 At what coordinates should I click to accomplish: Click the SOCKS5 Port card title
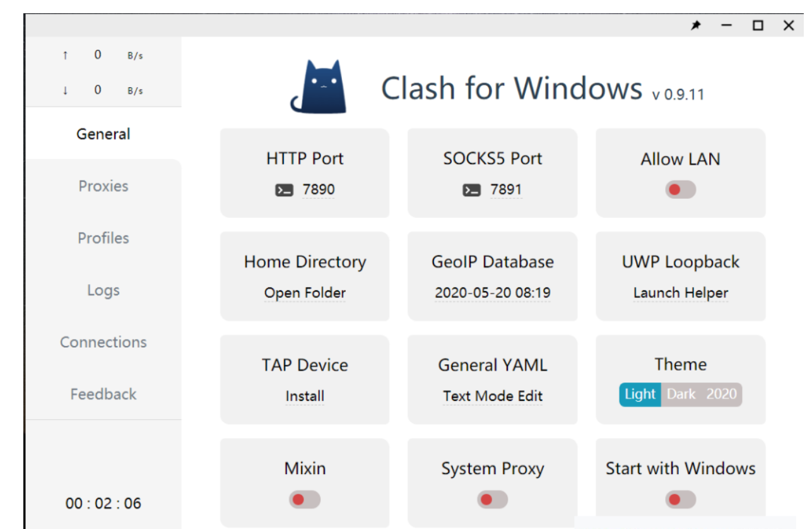[493, 158]
